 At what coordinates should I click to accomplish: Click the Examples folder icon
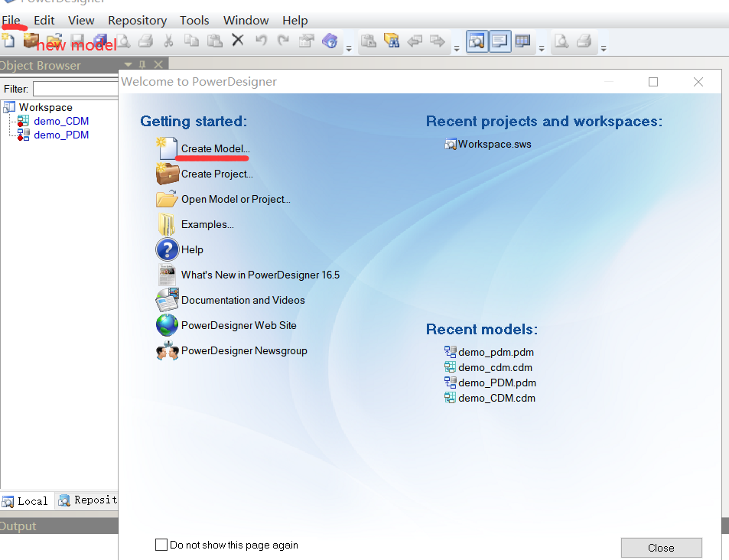point(167,224)
